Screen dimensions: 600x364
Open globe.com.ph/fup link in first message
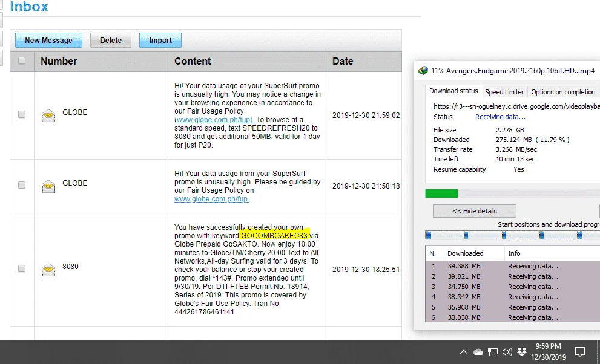coord(214,120)
